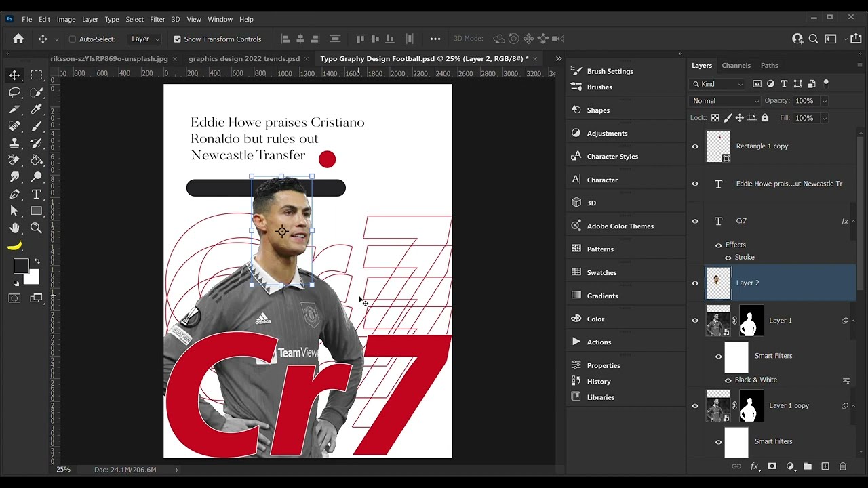Switch to graphics design 2022 trends.psd tab
Viewport: 868px width, 488px height.
click(244, 59)
